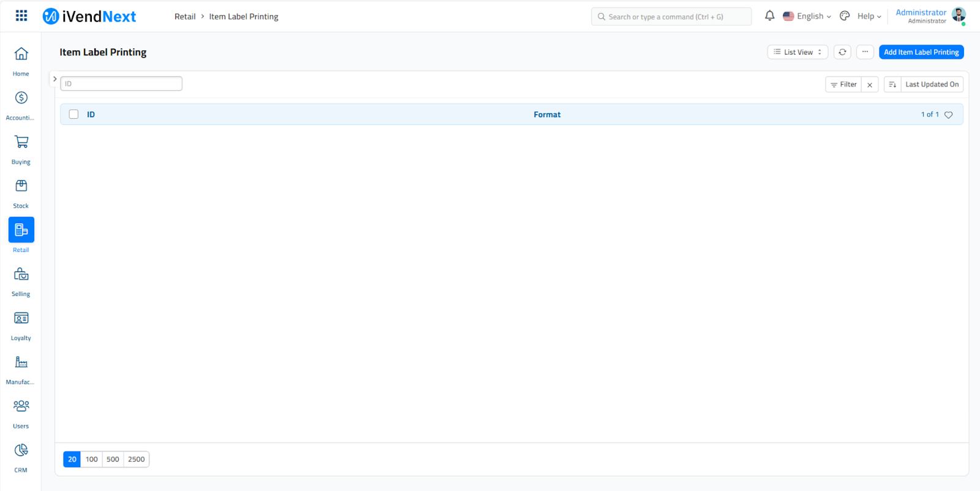Image resolution: width=980 pixels, height=491 pixels.
Task: Open the three-dots more options menu
Action: (865, 52)
